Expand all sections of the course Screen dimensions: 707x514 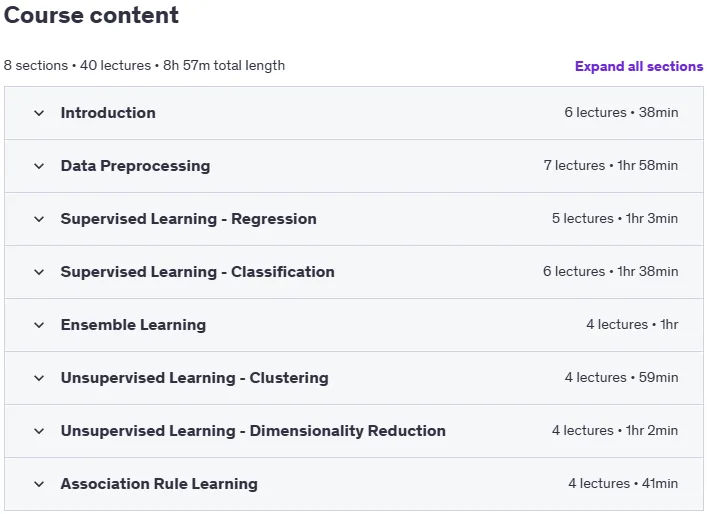(639, 66)
